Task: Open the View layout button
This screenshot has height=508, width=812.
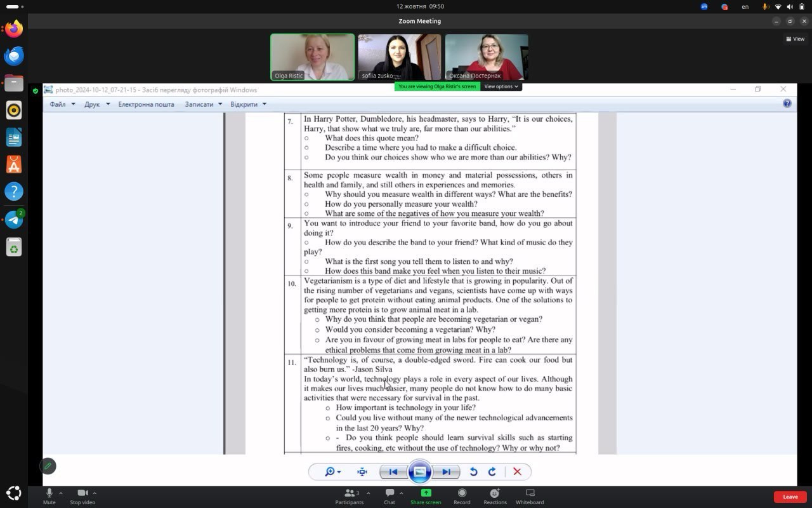Action: click(796, 39)
